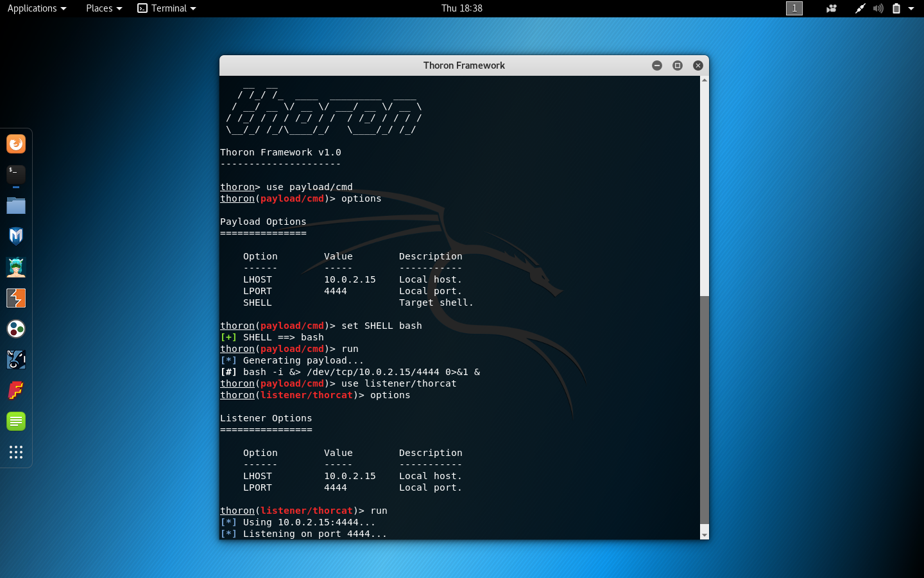The image size is (924, 578).
Task: Click the listener LHOST value 10.0.2.15
Action: tap(350, 476)
